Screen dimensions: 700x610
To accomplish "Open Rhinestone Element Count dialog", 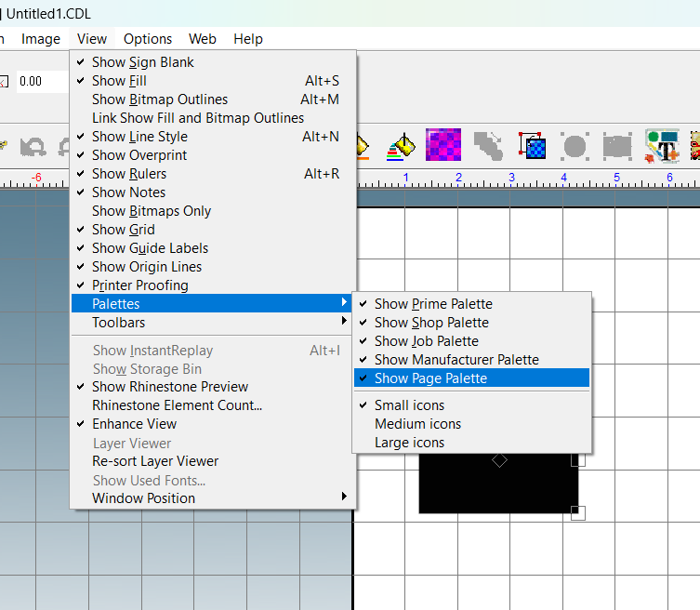I will (x=213, y=405).
